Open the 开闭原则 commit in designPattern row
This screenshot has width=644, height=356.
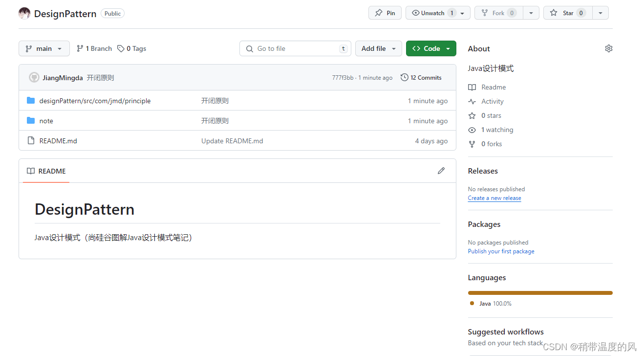pyautogui.click(x=215, y=101)
